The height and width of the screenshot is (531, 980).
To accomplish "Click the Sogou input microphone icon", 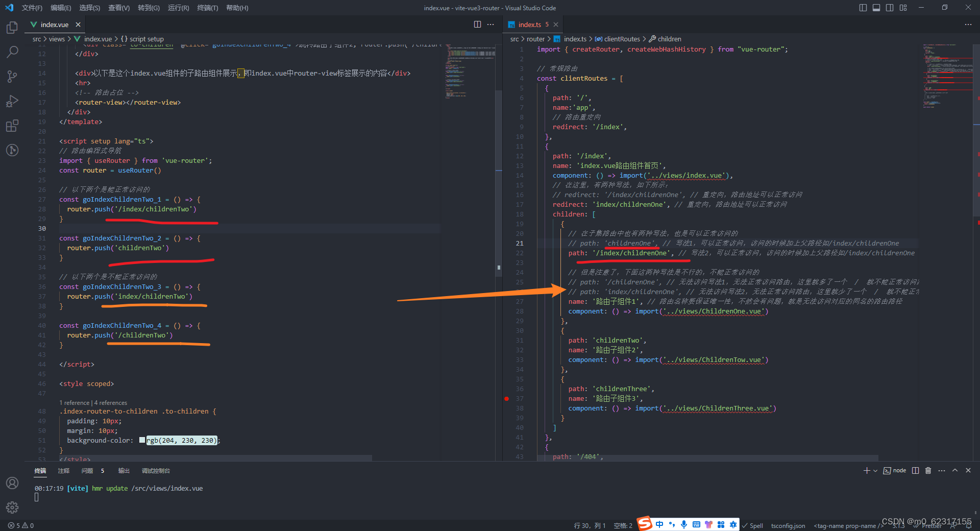I will click(684, 524).
